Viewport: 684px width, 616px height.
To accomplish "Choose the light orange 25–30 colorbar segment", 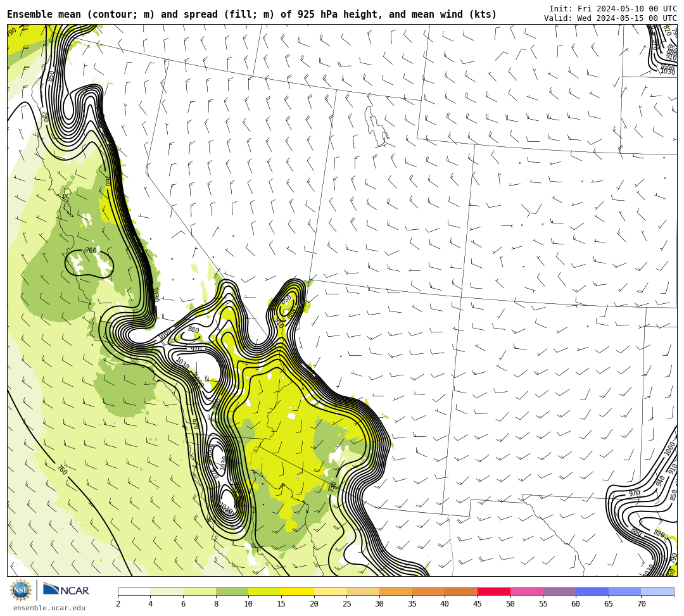I will [363, 591].
